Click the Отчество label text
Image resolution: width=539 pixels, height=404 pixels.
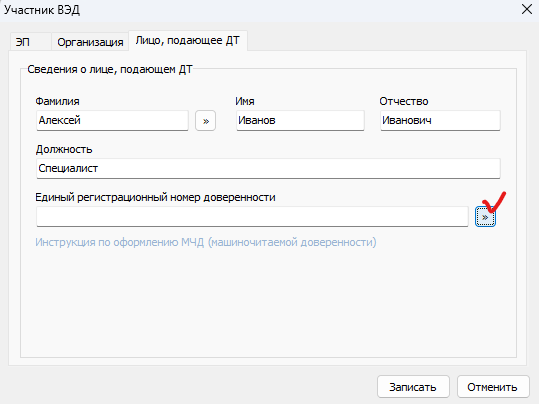point(404,101)
